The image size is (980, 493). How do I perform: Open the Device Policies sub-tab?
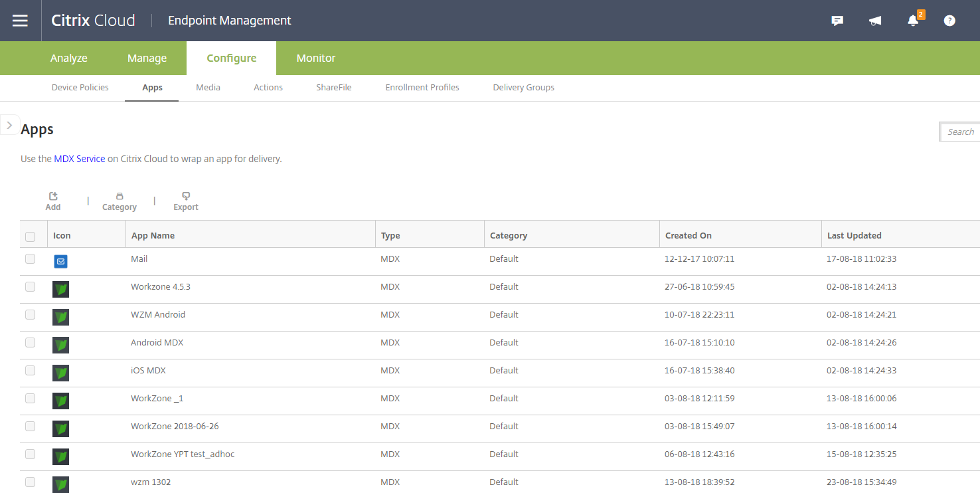(80, 87)
